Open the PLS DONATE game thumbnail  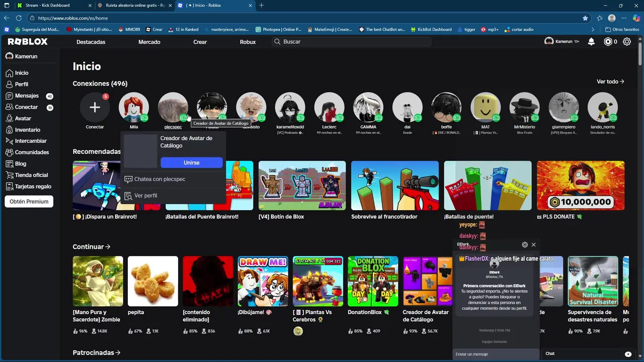click(x=581, y=186)
